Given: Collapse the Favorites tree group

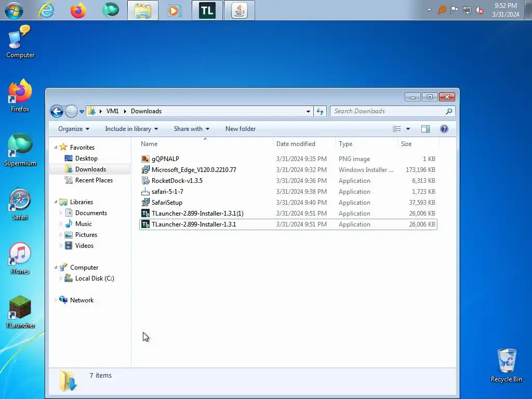Looking at the screenshot, I should [56, 147].
